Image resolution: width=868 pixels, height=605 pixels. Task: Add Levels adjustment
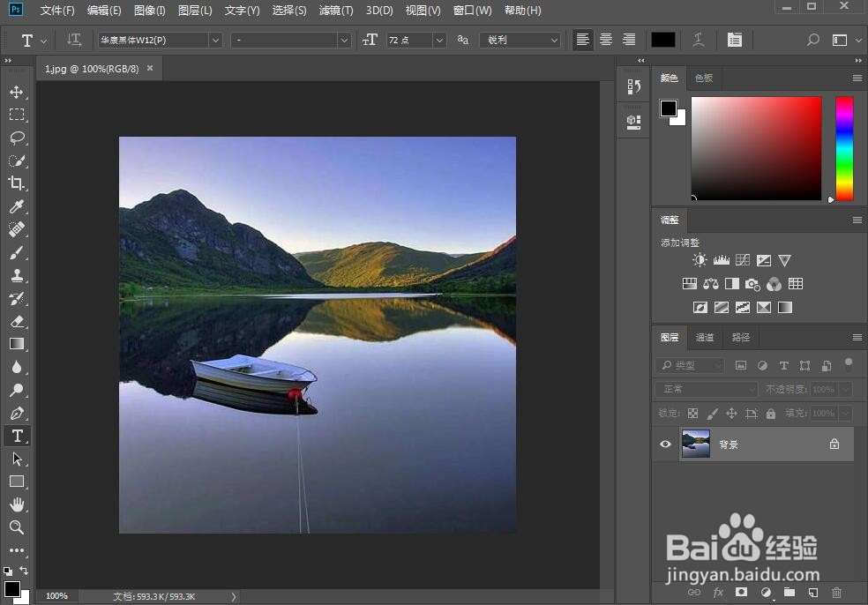click(722, 260)
